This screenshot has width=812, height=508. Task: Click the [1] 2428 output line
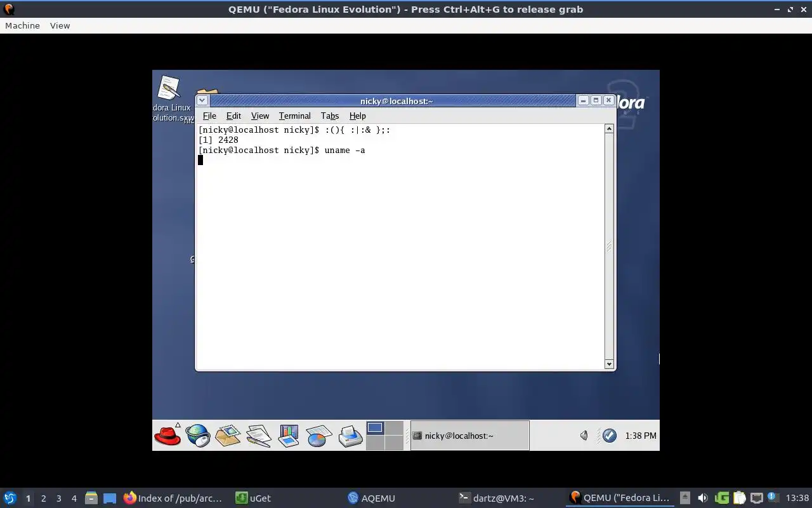coord(218,140)
